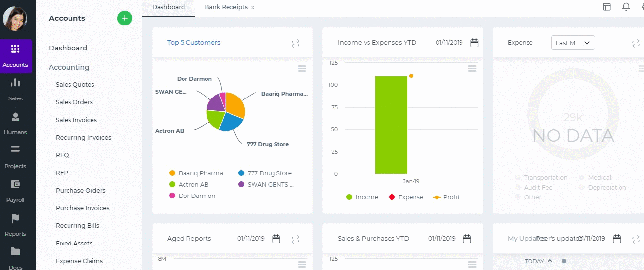Click the orange pie slice for Baariq Pharma
This screenshot has height=270, width=644.
(234, 105)
